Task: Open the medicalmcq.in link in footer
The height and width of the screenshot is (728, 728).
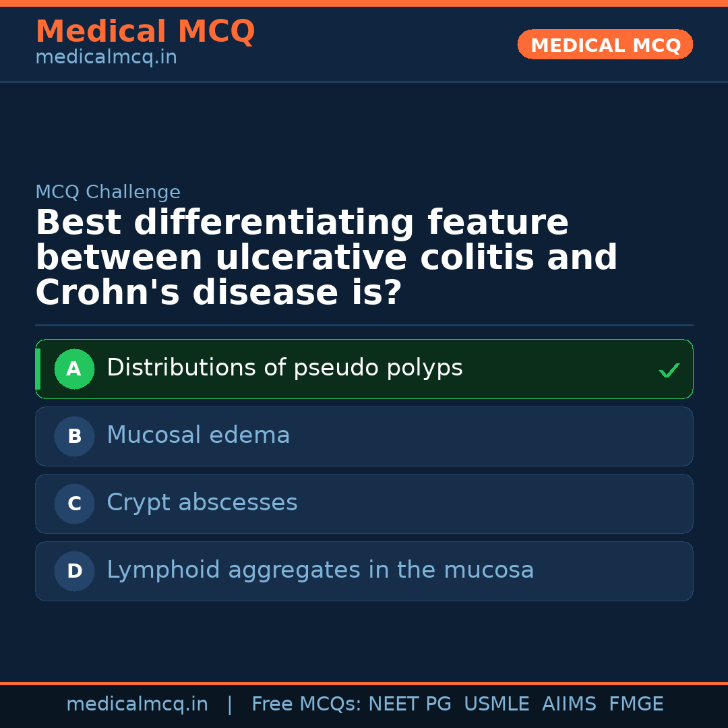Action: click(x=137, y=704)
